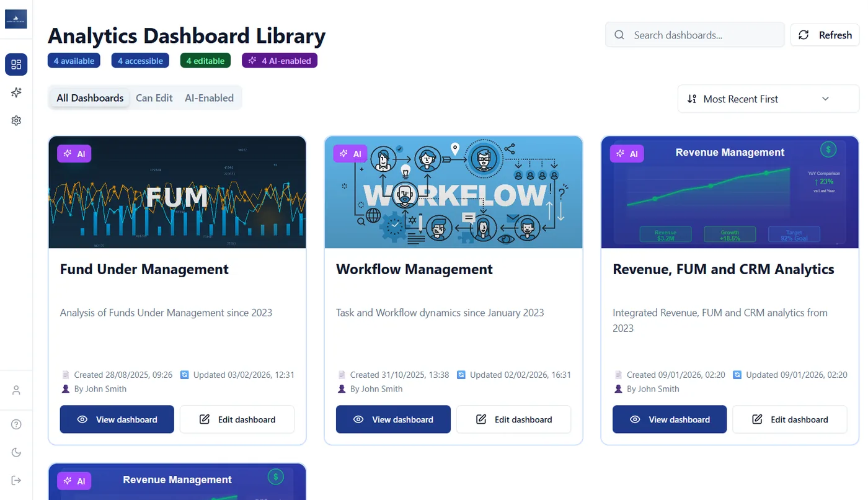Click AI badge on Revenue, FUM and CRM card
The height and width of the screenshot is (500, 868).
click(627, 154)
